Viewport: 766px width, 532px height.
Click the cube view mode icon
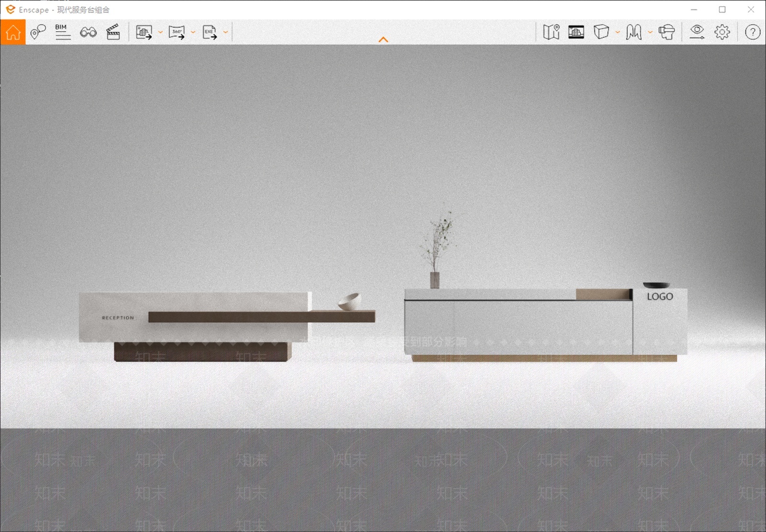pos(601,32)
